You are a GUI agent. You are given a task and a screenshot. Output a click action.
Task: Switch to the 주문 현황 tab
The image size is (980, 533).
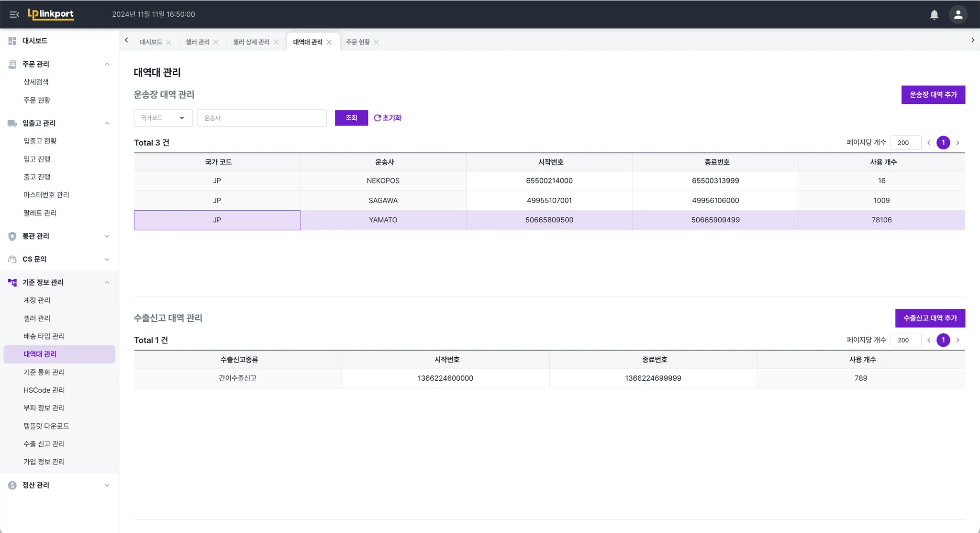(357, 42)
